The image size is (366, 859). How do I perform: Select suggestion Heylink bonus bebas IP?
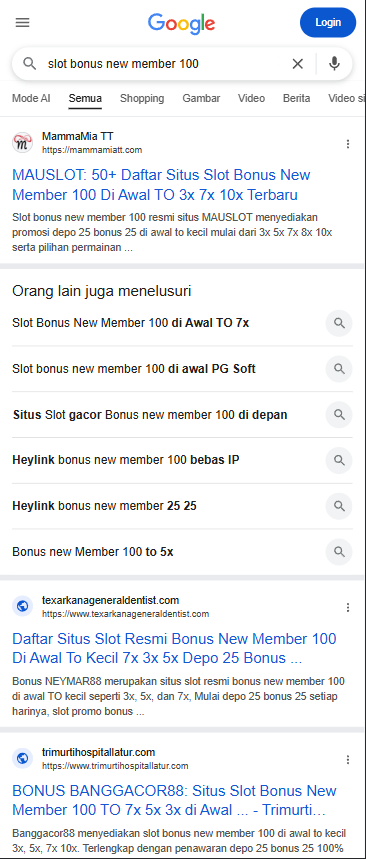125,460
